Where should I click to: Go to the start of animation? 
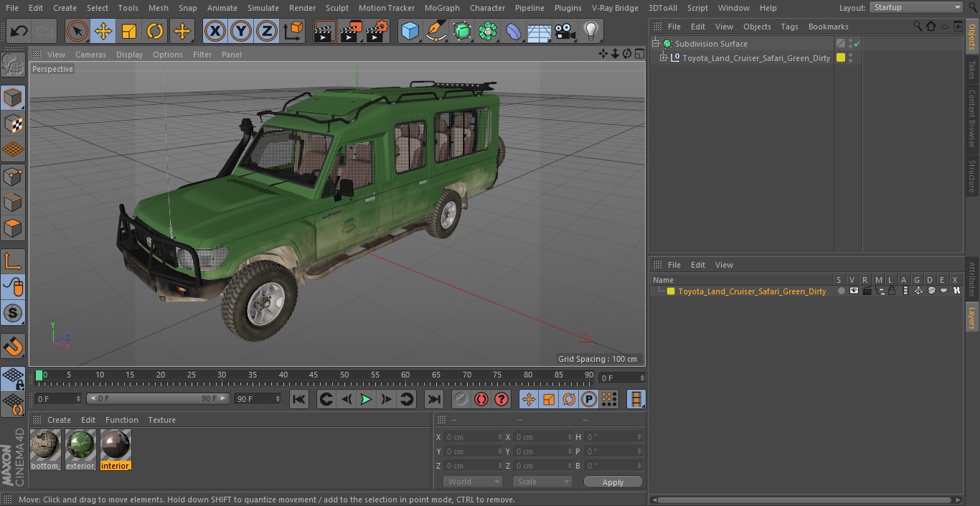click(299, 399)
